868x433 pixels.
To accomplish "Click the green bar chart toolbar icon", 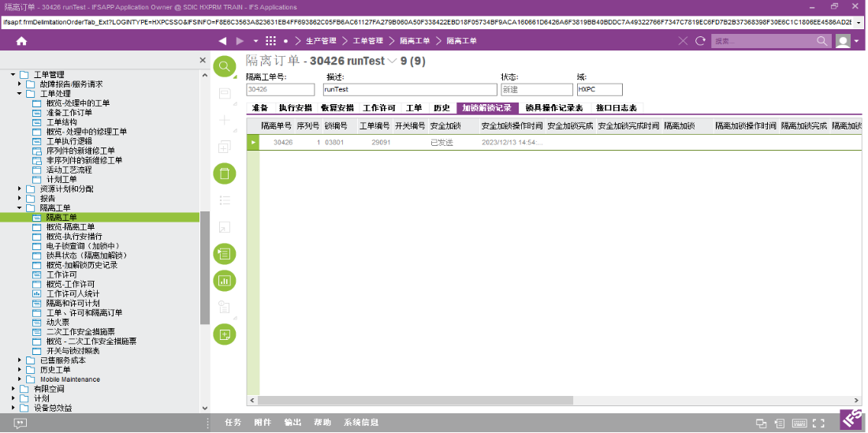I will coord(225,280).
